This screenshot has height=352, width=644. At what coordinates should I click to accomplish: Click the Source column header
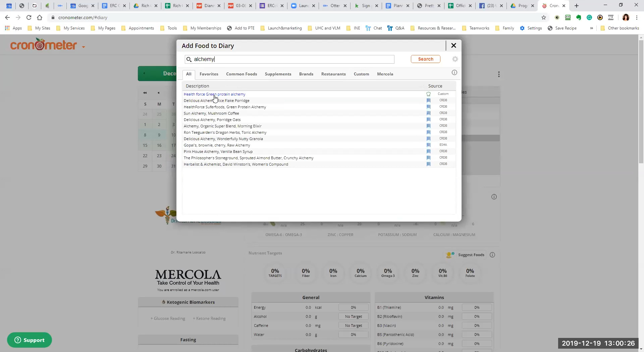(x=435, y=86)
